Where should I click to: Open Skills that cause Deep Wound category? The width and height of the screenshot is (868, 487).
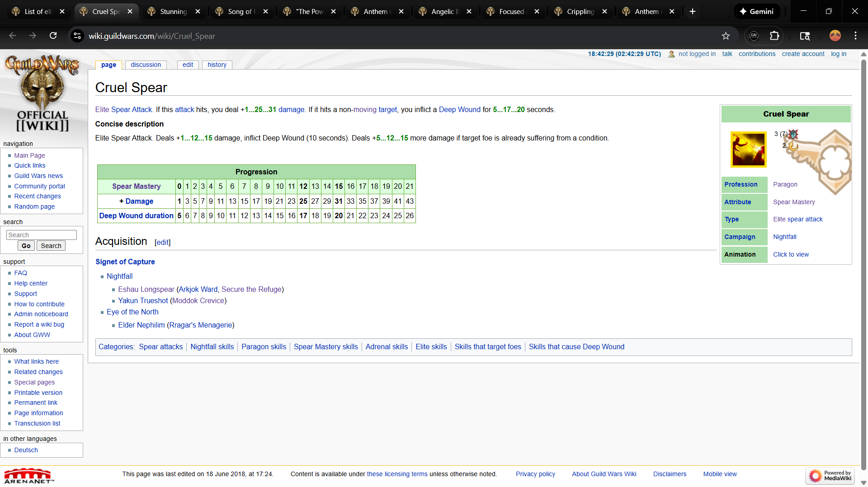(x=576, y=347)
